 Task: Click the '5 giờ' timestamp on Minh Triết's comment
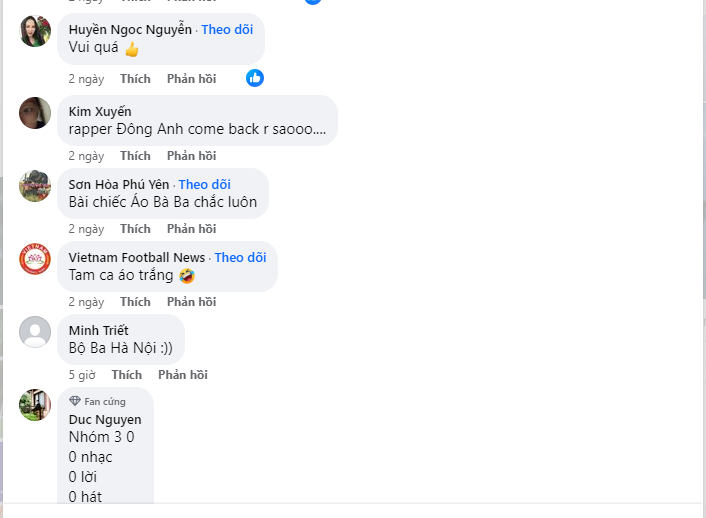[x=82, y=375]
